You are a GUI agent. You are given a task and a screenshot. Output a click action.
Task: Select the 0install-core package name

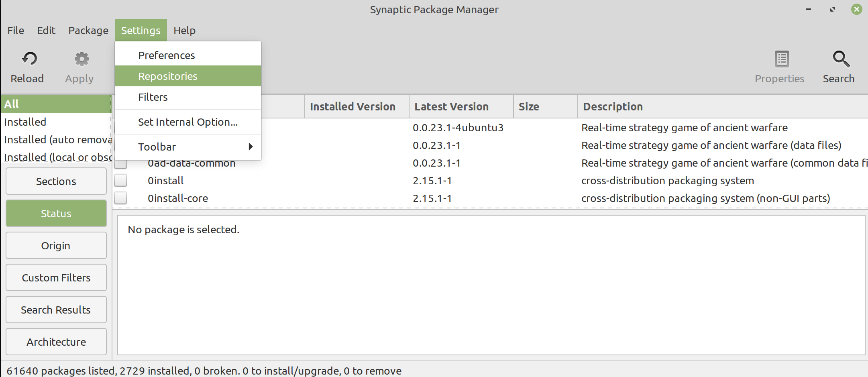[178, 198]
